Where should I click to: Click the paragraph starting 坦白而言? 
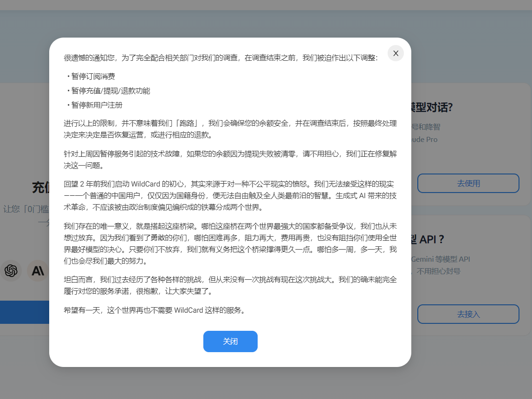tap(230, 285)
